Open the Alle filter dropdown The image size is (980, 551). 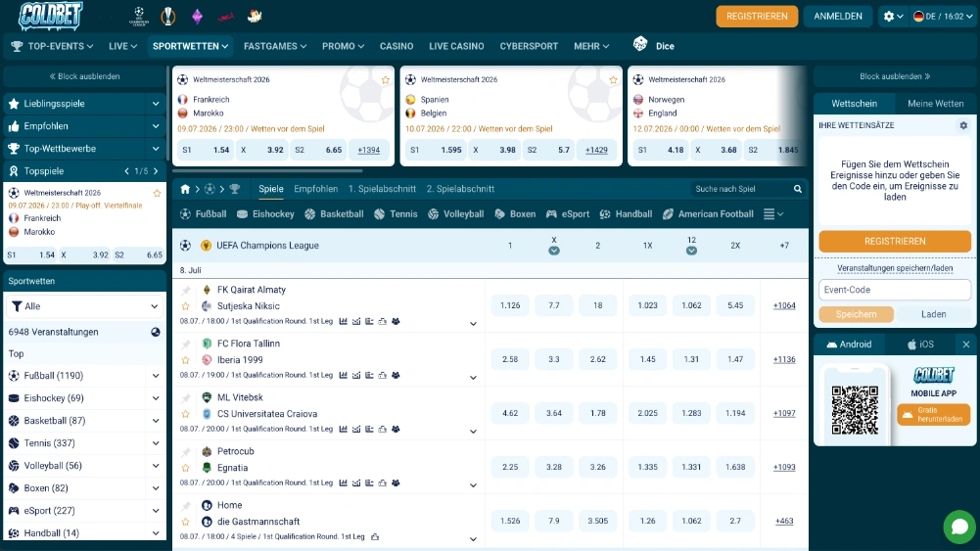84,306
